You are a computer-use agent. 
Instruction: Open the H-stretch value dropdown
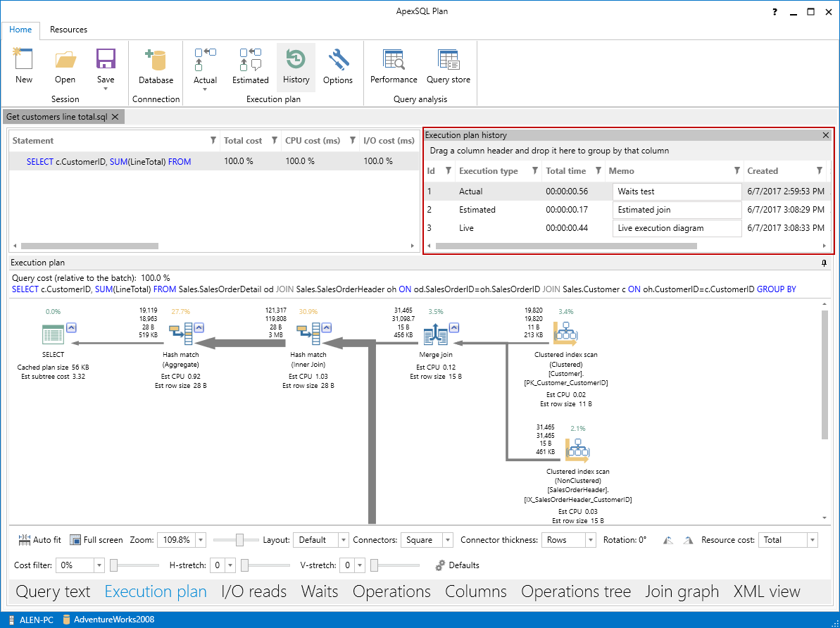[x=230, y=565]
